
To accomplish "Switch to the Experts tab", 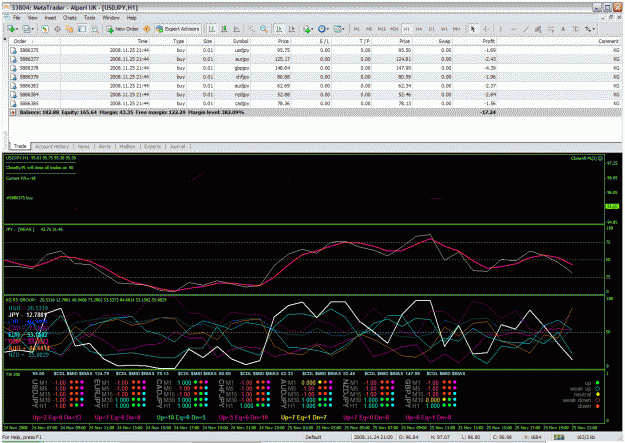I will click(153, 146).
